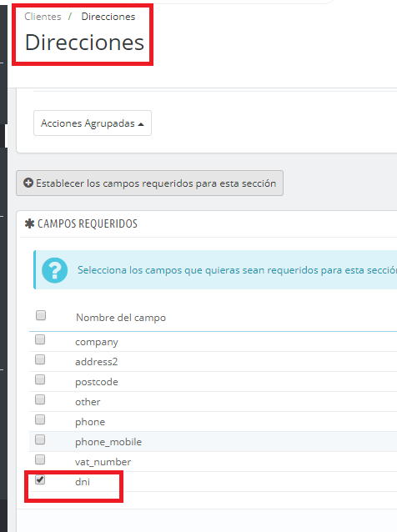
Task: Click the asterisk icon beside Campos Requeridos
Action: click(x=29, y=223)
